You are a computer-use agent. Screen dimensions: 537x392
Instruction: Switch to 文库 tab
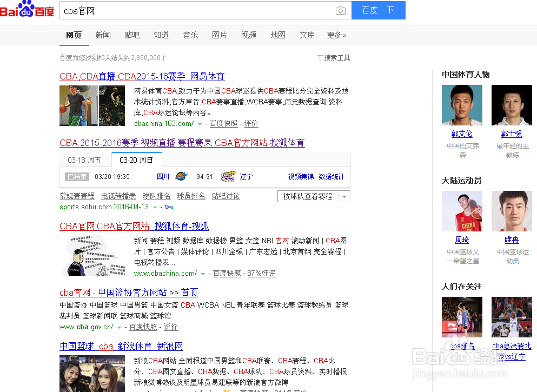(307, 35)
